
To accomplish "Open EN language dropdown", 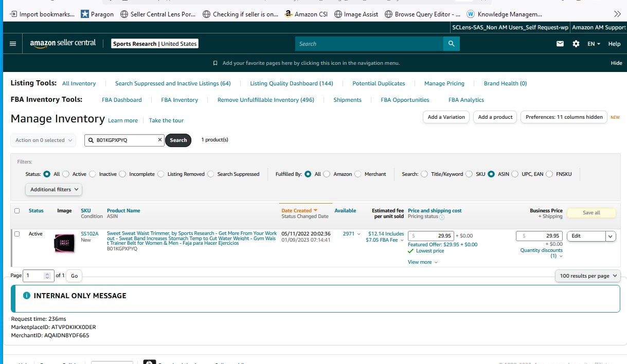I will click(594, 44).
